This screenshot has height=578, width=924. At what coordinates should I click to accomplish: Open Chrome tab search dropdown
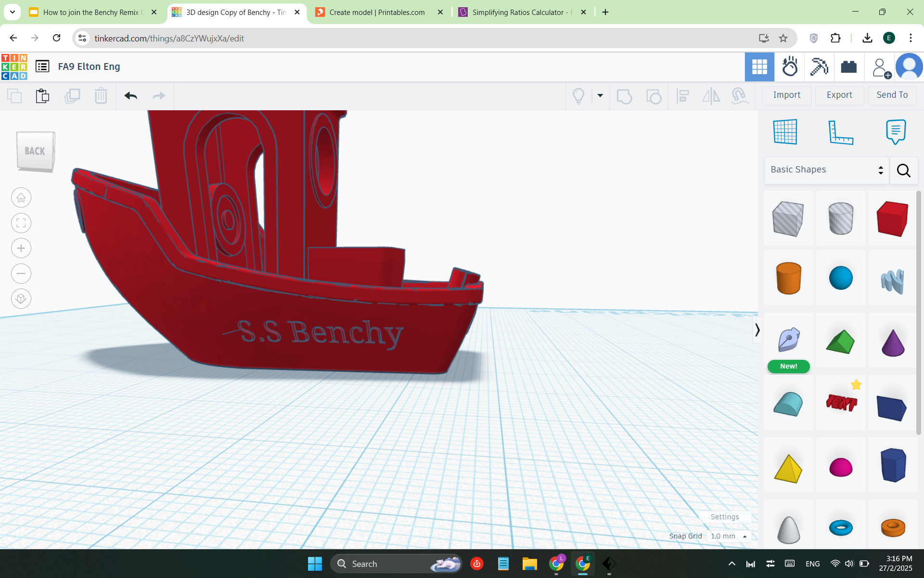click(12, 12)
